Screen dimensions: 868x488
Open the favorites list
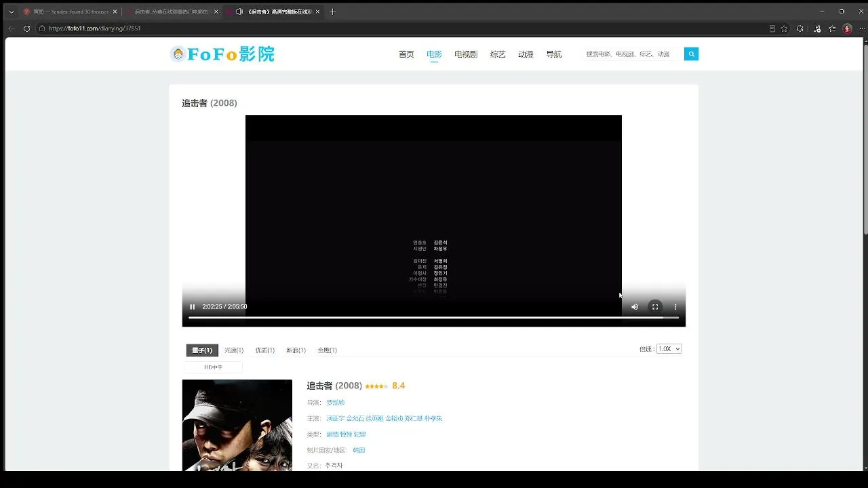(x=832, y=28)
